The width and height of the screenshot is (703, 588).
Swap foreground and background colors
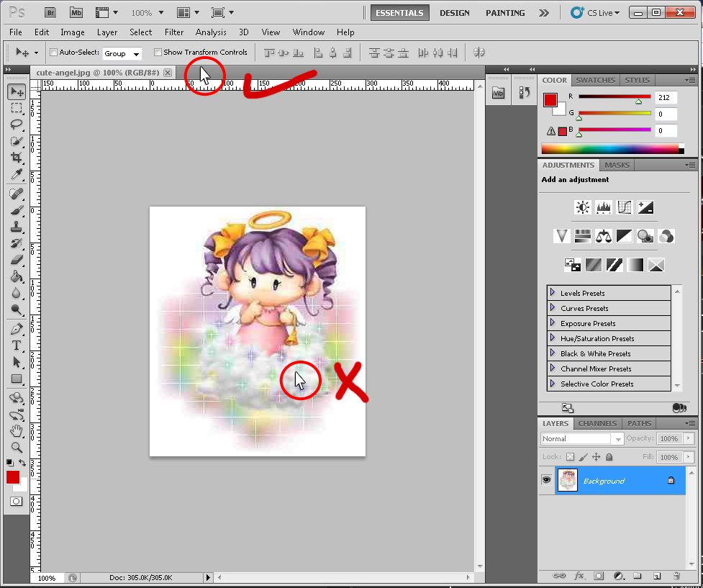point(22,463)
